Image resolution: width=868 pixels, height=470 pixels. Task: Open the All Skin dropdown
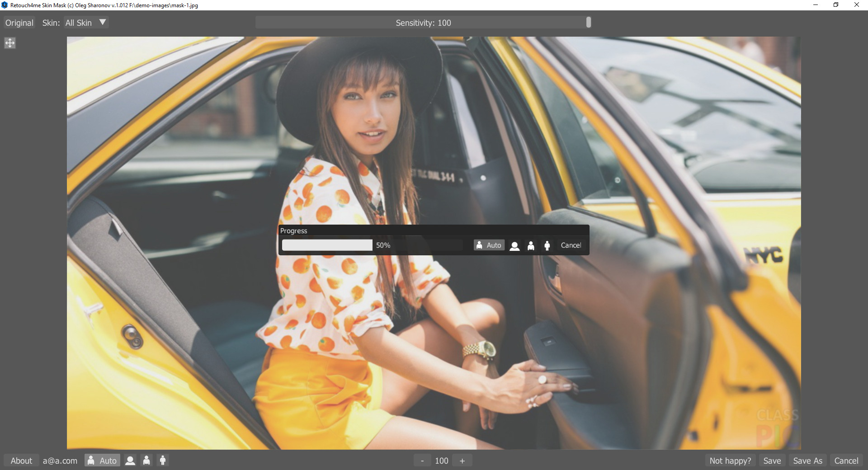tap(79, 23)
